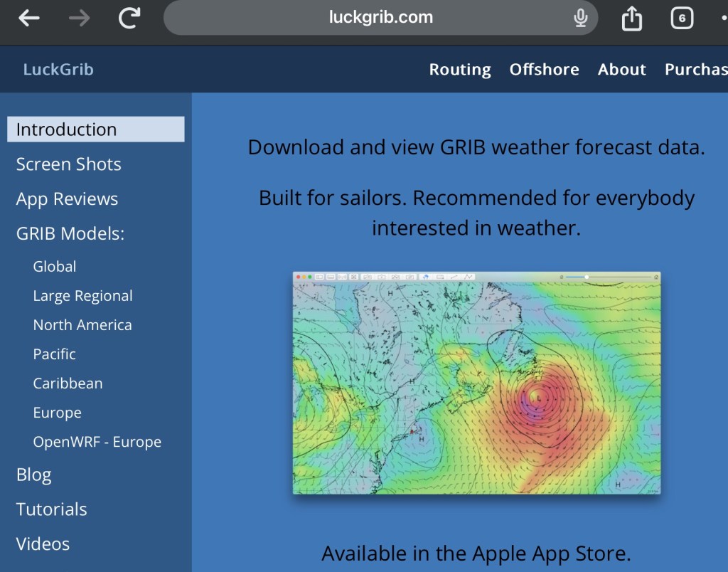Expand the GRIB Models section
Image resolution: width=728 pixels, height=572 pixels.
(x=70, y=233)
